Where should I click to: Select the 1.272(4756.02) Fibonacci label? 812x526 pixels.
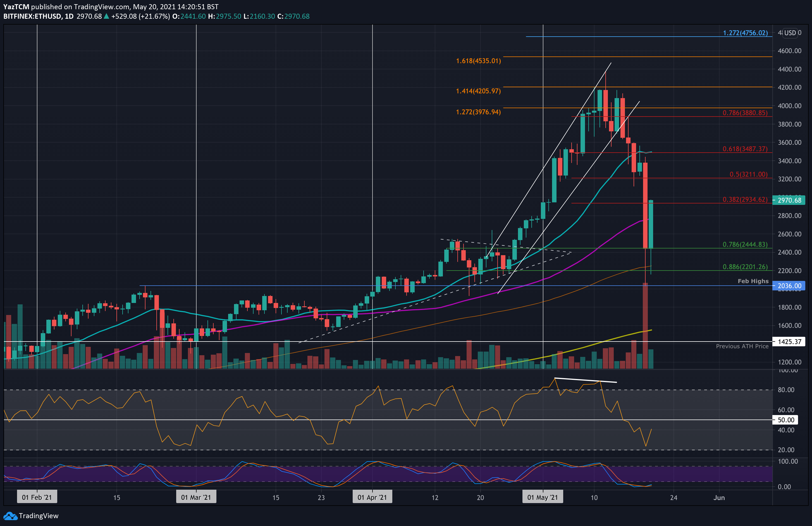point(745,33)
